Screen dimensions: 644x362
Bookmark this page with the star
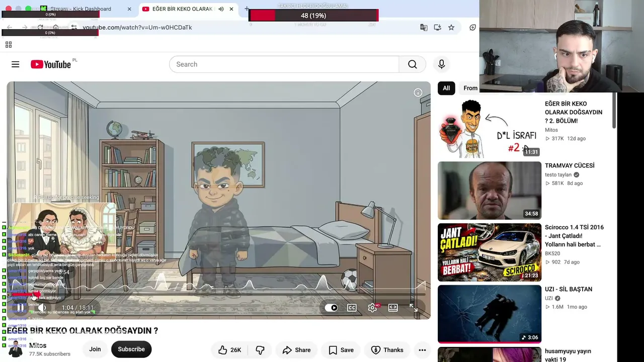(451, 27)
